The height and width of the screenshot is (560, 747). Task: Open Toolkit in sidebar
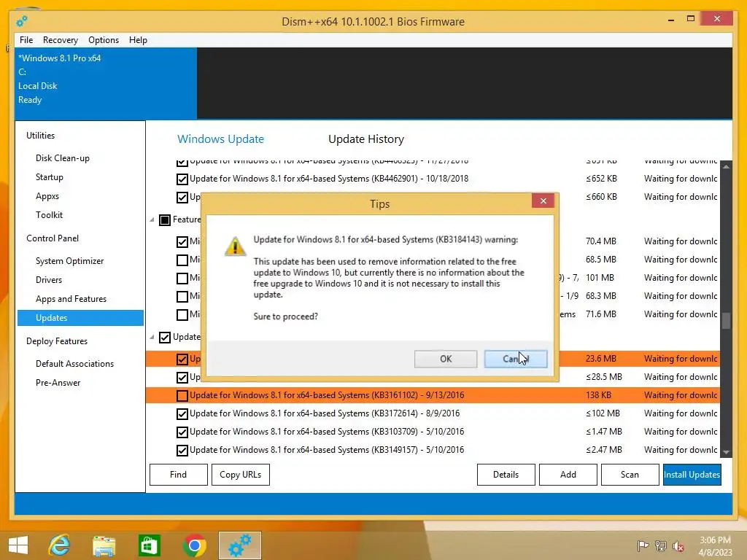click(49, 215)
